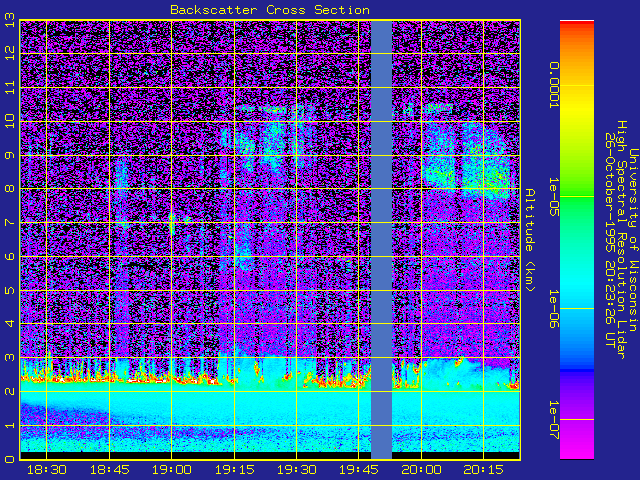Screen dimensions: 640x480
Task: Select the 18:45 time axis label
Action: [x=109, y=470]
